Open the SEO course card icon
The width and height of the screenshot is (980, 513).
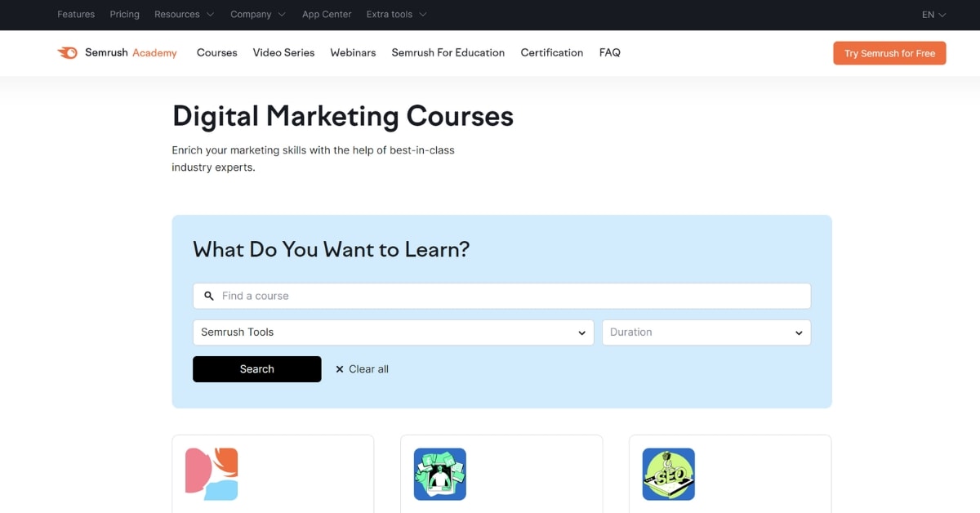click(669, 474)
